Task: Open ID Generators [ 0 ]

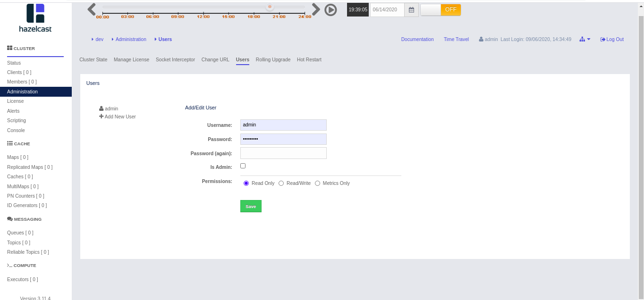Action: click(27, 205)
